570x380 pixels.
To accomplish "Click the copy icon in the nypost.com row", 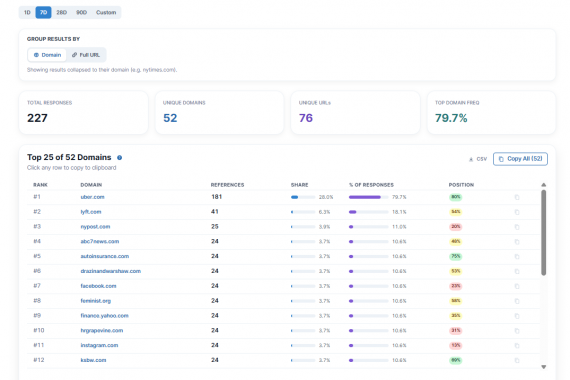I will [x=517, y=227].
